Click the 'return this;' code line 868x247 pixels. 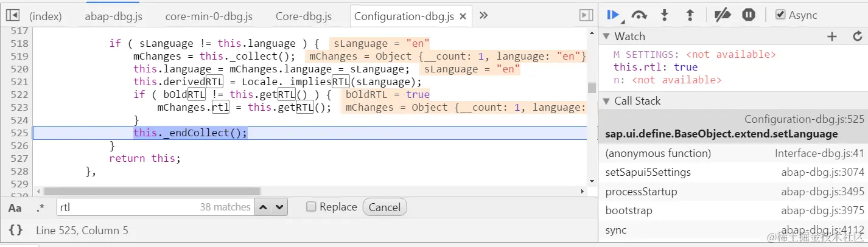[145, 158]
